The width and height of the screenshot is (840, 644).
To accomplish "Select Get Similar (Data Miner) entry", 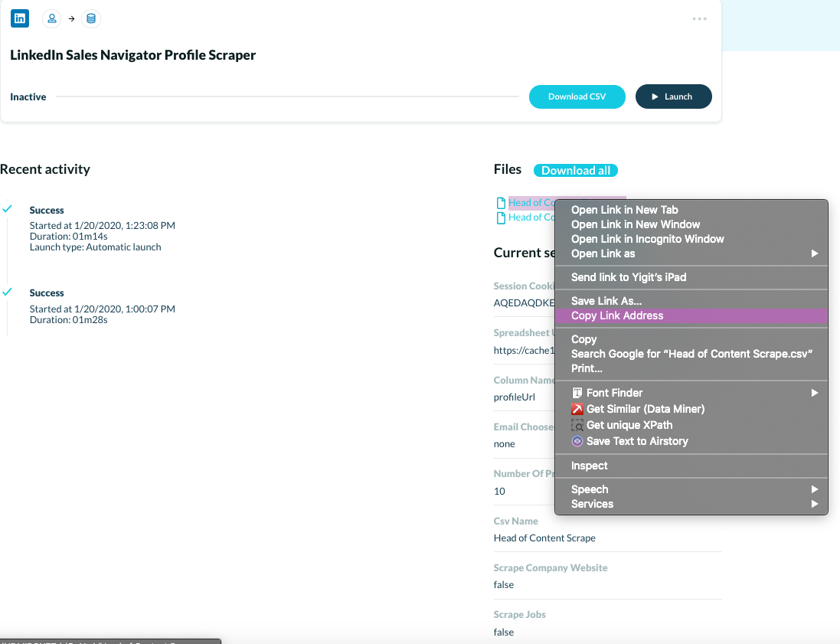I will tap(691, 409).
